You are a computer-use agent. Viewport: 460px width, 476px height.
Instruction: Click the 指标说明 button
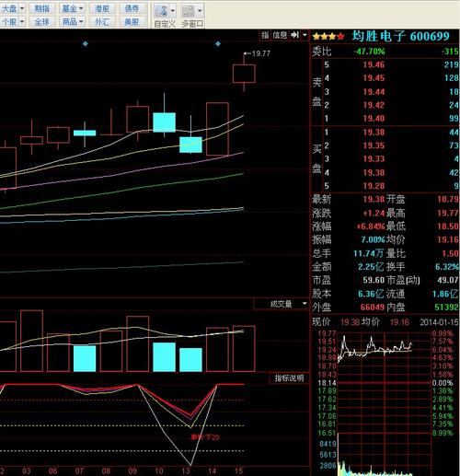[289, 377]
